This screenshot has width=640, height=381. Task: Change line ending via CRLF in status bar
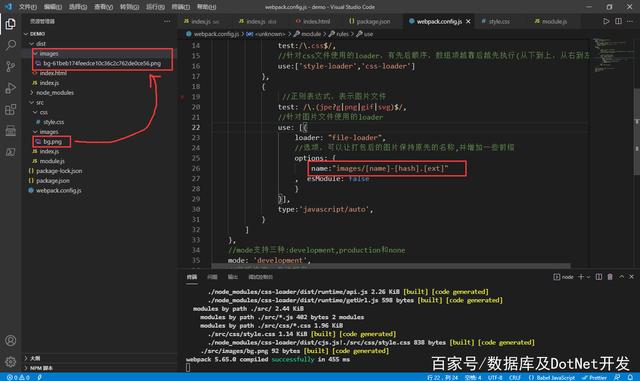point(514,377)
